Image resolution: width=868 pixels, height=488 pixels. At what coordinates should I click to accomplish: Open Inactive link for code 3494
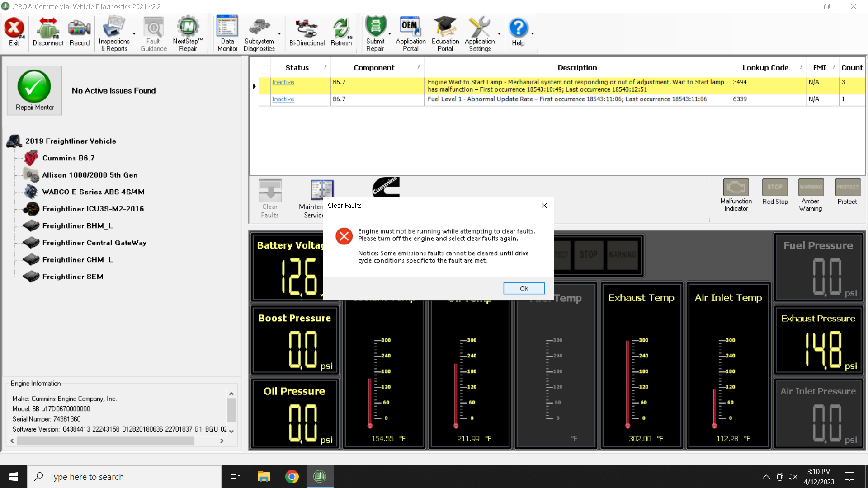pos(283,82)
